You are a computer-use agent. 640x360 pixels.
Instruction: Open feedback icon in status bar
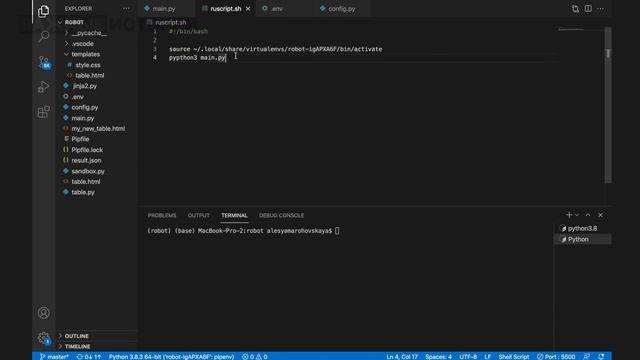click(x=587, y=356)
